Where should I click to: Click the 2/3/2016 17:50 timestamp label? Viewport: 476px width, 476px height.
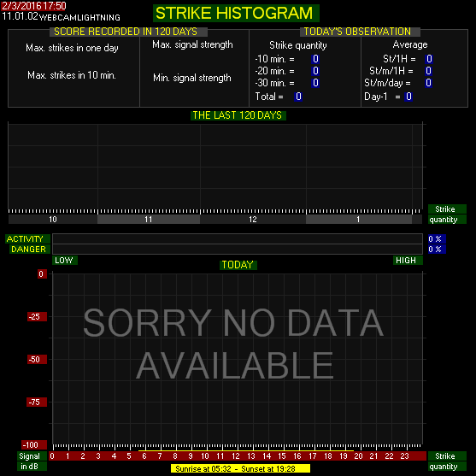pyautogui.click(x=33, y=6)
